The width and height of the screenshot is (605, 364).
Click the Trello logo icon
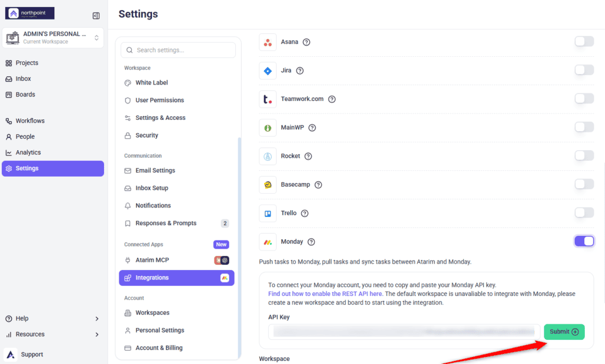[x=268, y=213]
